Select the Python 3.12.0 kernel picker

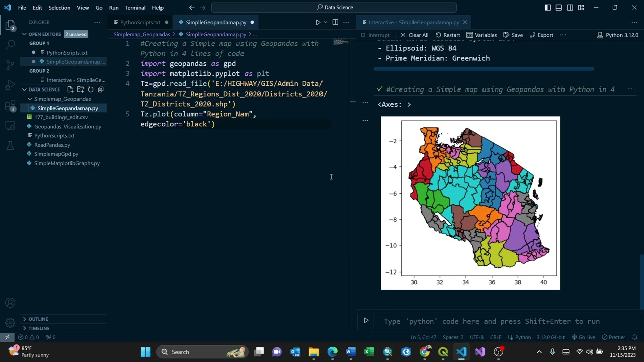618,35
